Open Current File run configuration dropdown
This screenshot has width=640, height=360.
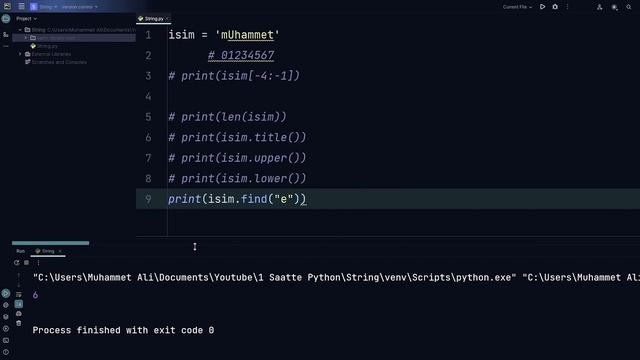click(517, 7)
